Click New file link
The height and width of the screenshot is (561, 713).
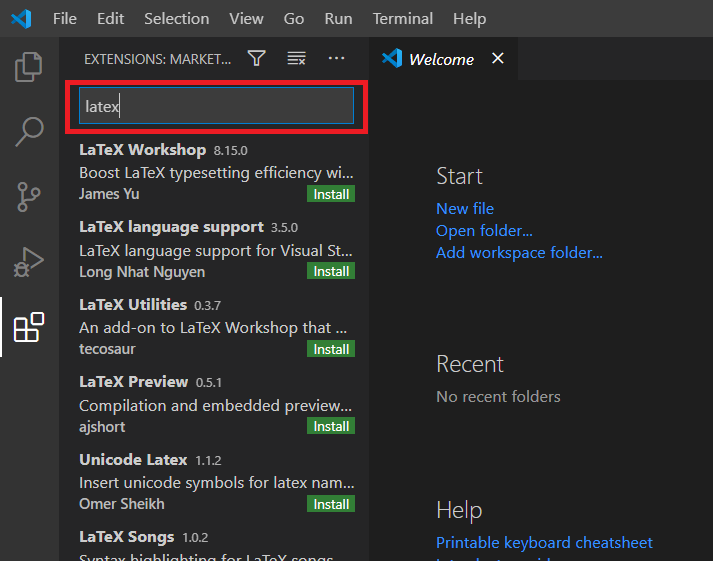point(465,209)
